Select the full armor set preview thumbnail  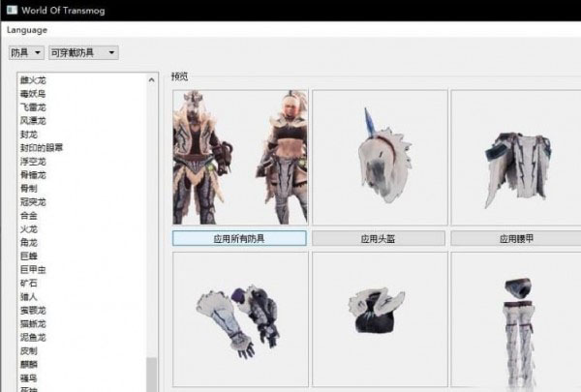click(x=240, y=157)
